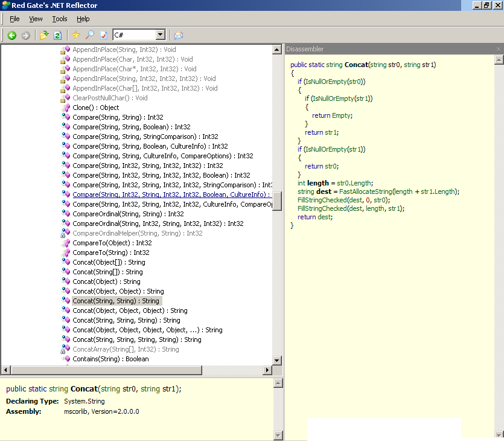Viewport: 504px width, 441px height.
Task: Click the FastAllocateString call in the disassembler
Action: pos(366,192)
